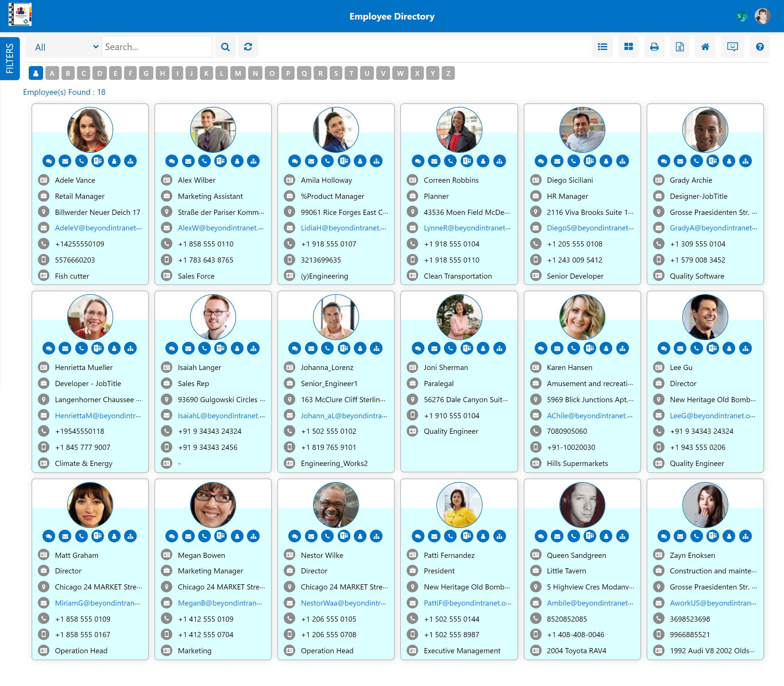
Task: Start a chat with Adele Vance
Action: click(x=49, y=161)
